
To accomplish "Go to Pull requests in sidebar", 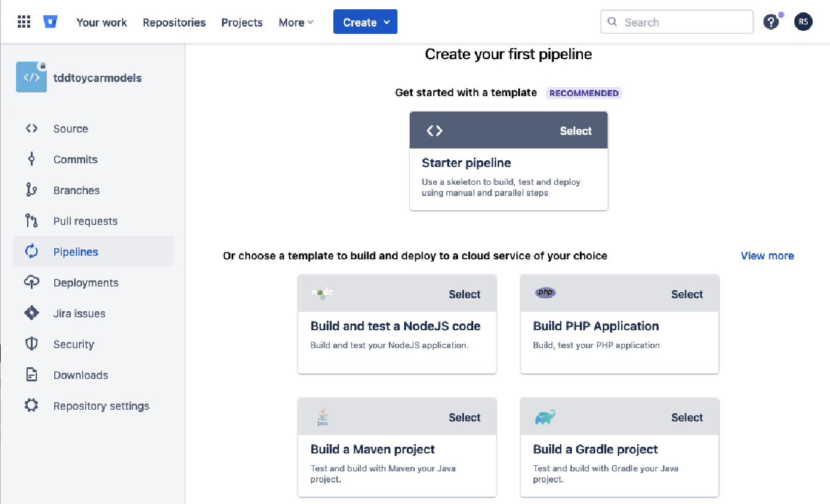I will point(93,221).
